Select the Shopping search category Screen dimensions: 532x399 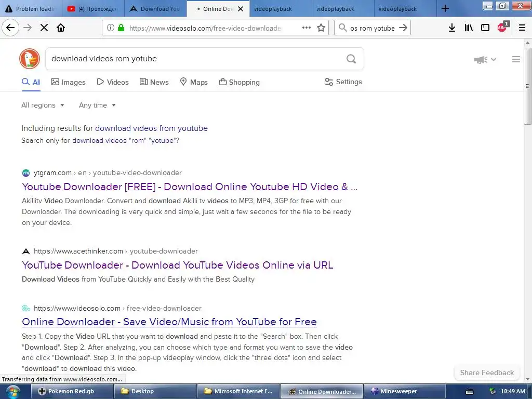tap(239, 82)
